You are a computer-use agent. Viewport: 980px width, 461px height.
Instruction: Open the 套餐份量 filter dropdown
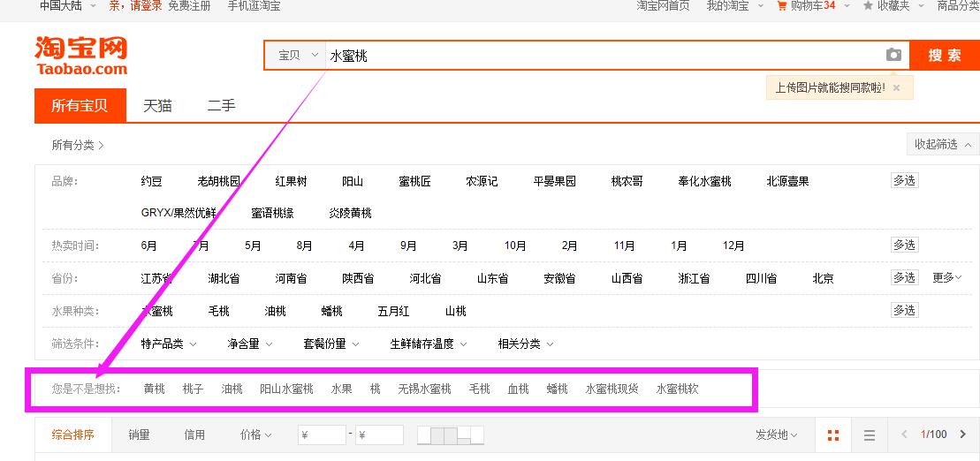click(x=331, y=344)
